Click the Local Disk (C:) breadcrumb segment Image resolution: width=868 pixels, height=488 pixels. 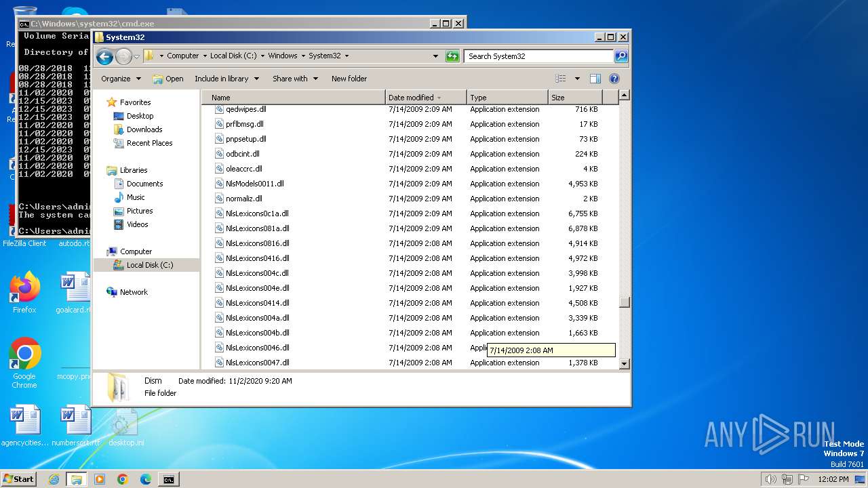(233, 56)
